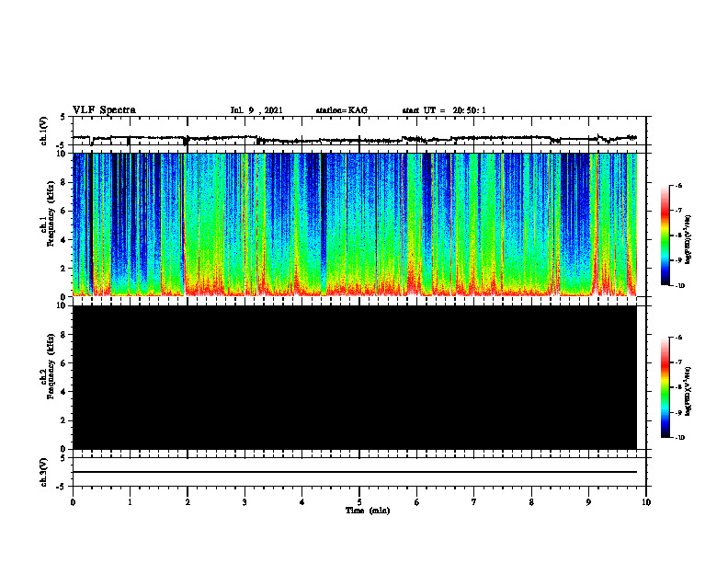Click inside the colorful ch.1 spectrogram panel

(355, 224)
